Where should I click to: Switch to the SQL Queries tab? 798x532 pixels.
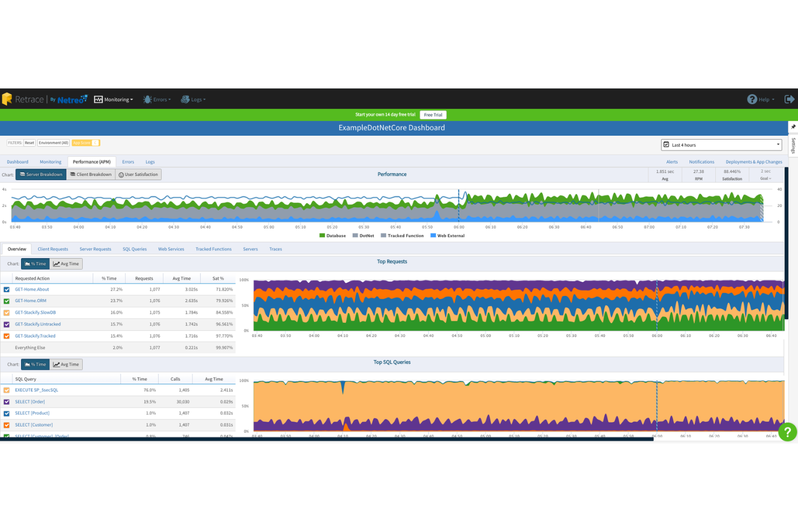point(134,248)
